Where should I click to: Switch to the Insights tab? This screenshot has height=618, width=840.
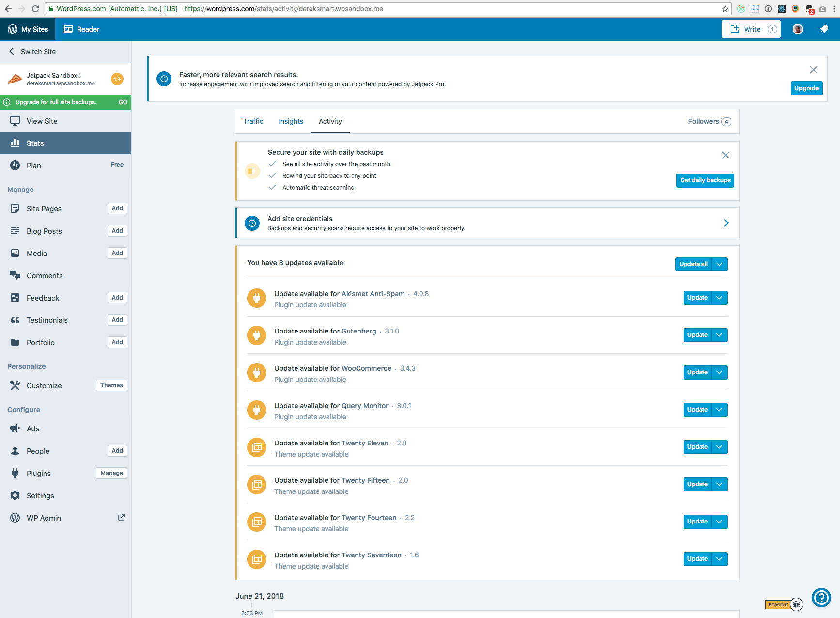pyautogui.click(x=291, y=121)
